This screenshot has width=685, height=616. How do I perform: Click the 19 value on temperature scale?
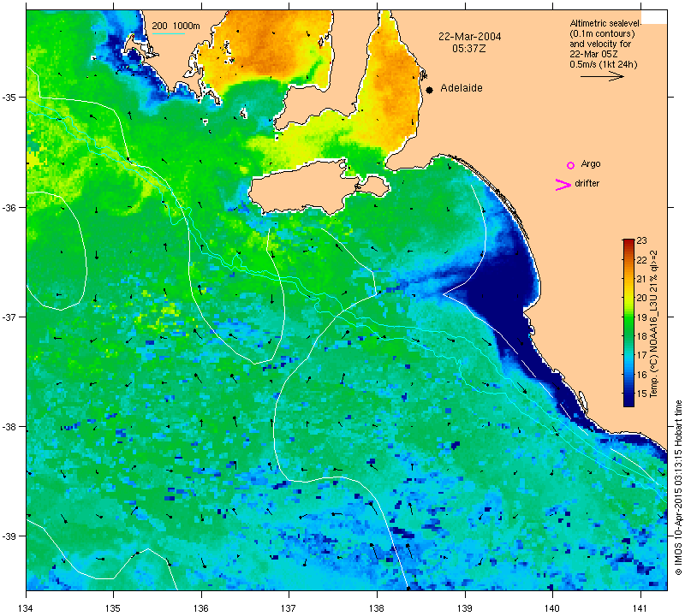coord(641,317)
